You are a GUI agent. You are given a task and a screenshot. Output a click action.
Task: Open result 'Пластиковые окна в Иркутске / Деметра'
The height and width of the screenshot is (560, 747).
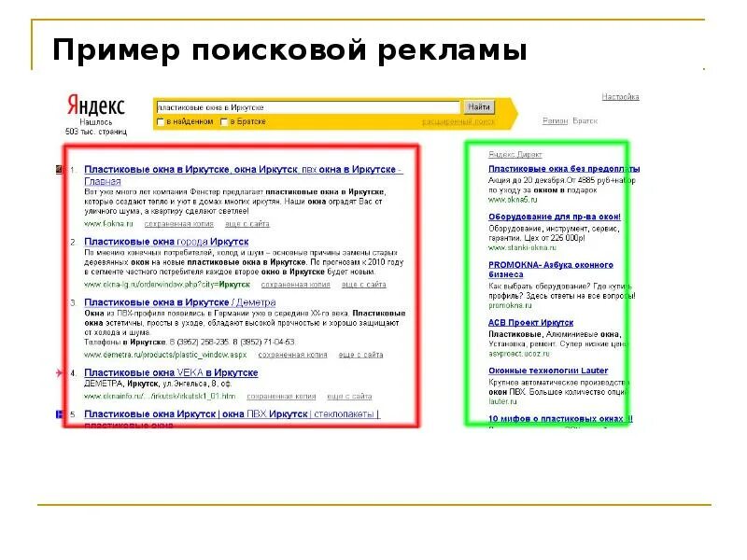pyautogui.click(x=180, y=302)
